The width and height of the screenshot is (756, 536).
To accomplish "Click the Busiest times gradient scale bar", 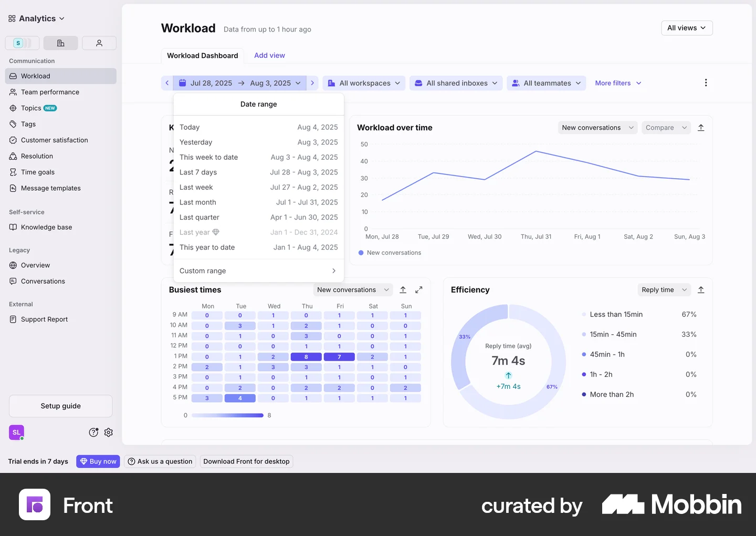I will point(228,415).
